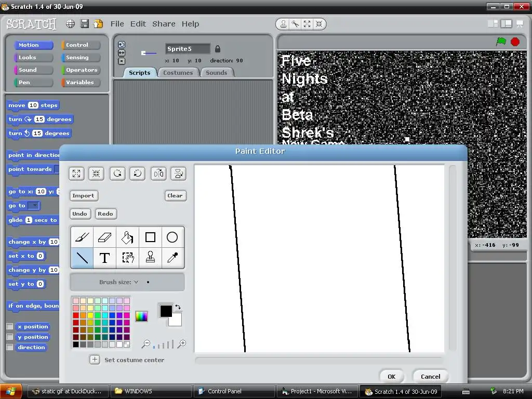Click the Grow image button in Paint Editor
The width and height of the screenshot is (532, 399).
pos(76,174)
